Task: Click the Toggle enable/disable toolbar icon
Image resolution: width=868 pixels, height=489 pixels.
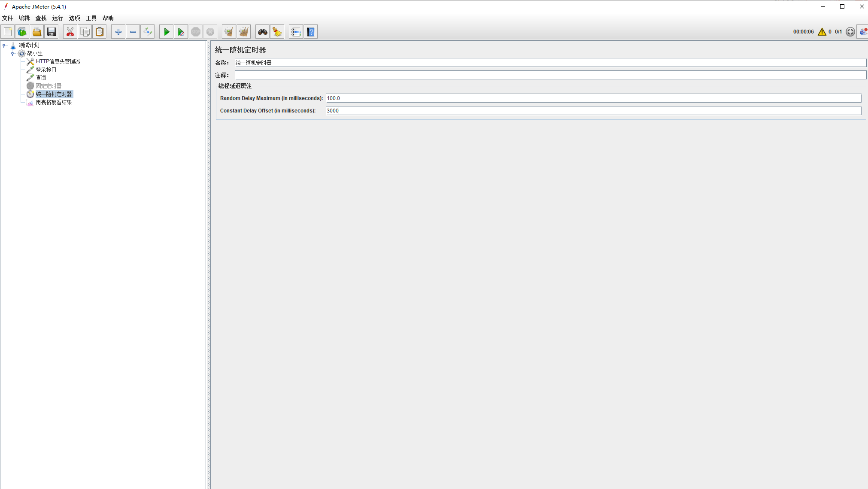Action: [148, 32]
